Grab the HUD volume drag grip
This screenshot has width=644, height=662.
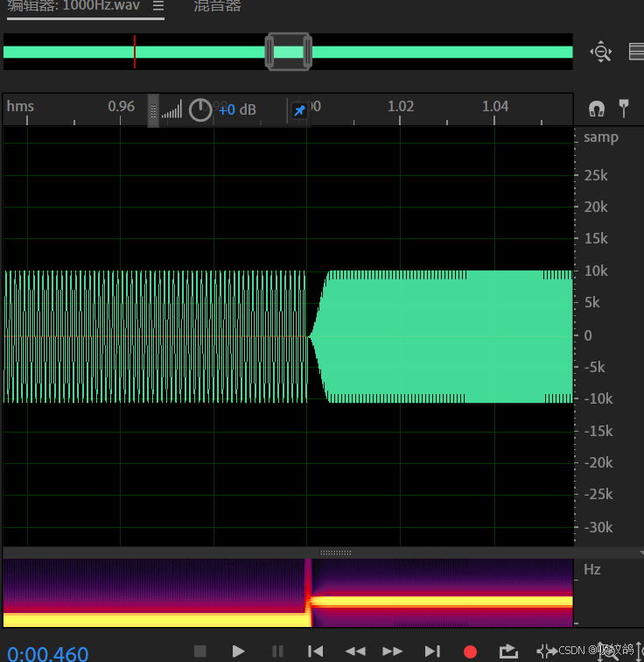tap(153, 110)
